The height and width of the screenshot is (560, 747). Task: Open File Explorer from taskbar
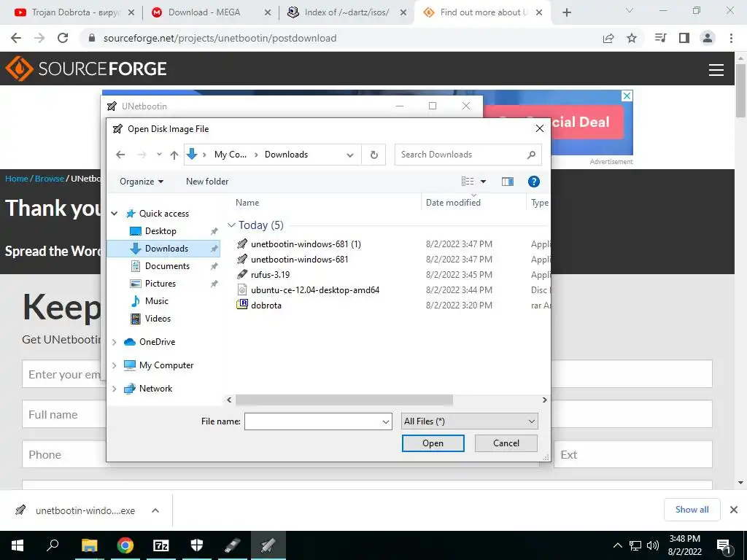[x=90, y=545]
